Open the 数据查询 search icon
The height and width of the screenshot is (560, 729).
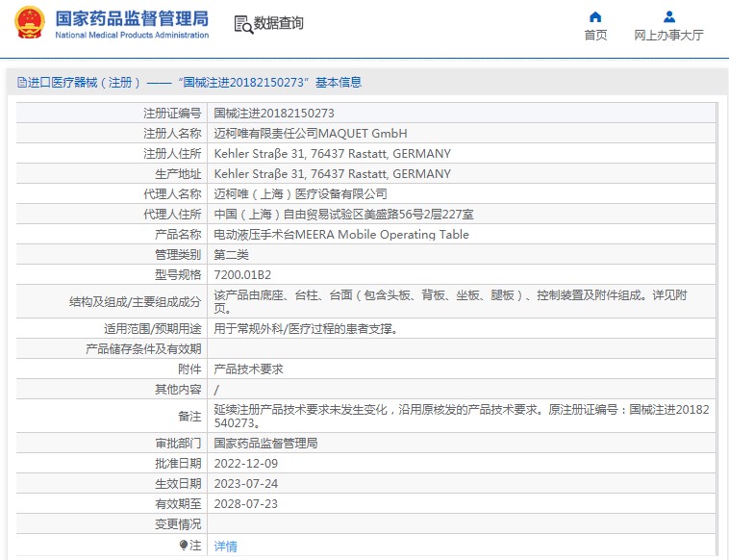point(243,24)
